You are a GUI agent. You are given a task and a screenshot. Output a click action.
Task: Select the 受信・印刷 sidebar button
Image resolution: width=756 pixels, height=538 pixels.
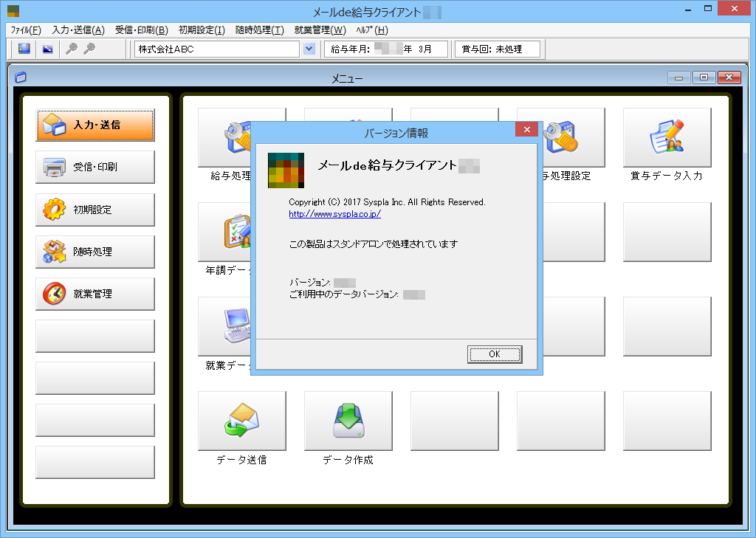(x=95, y=167)
